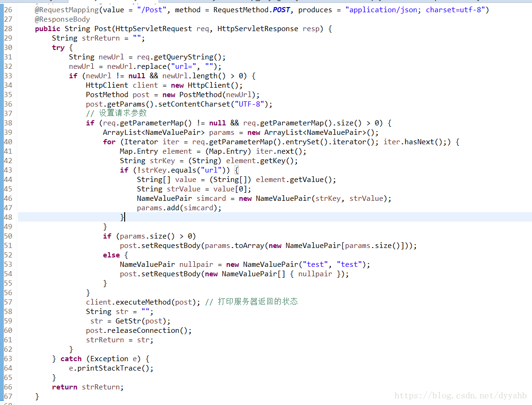Click element.getValue() call

pyautogui.click(x=294, y=180)
